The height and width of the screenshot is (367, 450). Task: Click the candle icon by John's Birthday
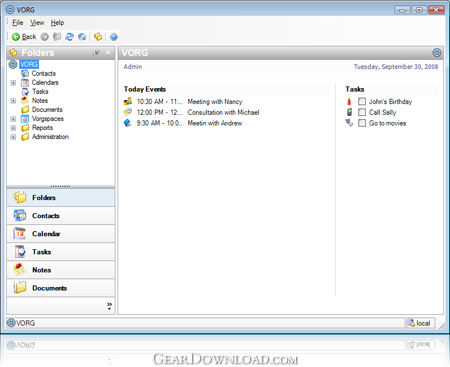pyautogui.click(x=349, y=101)
